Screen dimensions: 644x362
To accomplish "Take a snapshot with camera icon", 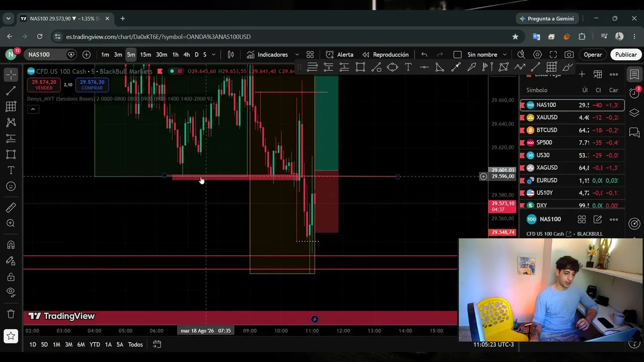I will point(569,54).
